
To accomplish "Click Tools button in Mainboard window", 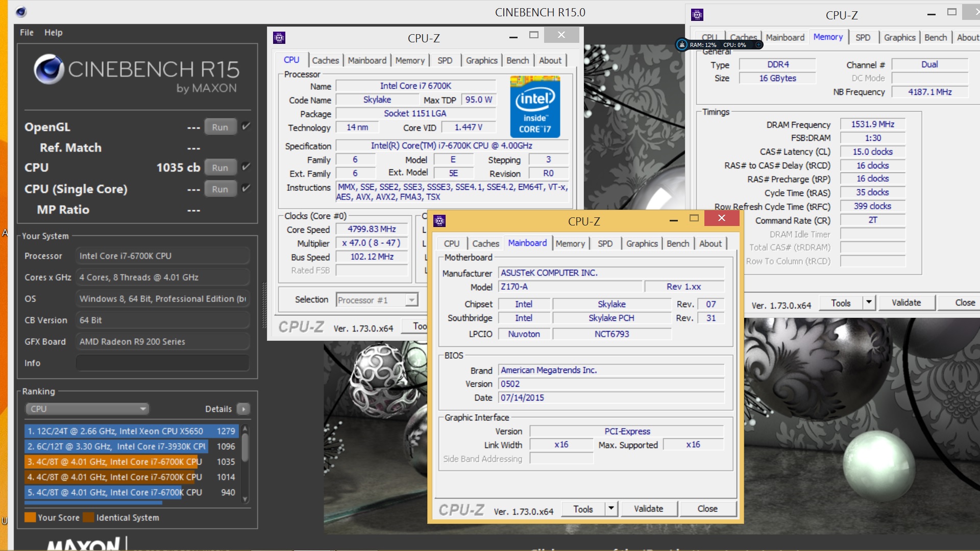I will pos(583,509).
